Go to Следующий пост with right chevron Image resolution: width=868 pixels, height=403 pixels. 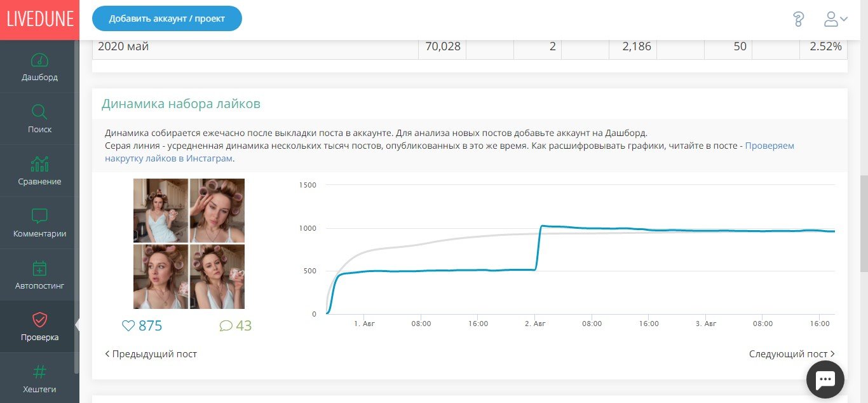coord(792,354)
